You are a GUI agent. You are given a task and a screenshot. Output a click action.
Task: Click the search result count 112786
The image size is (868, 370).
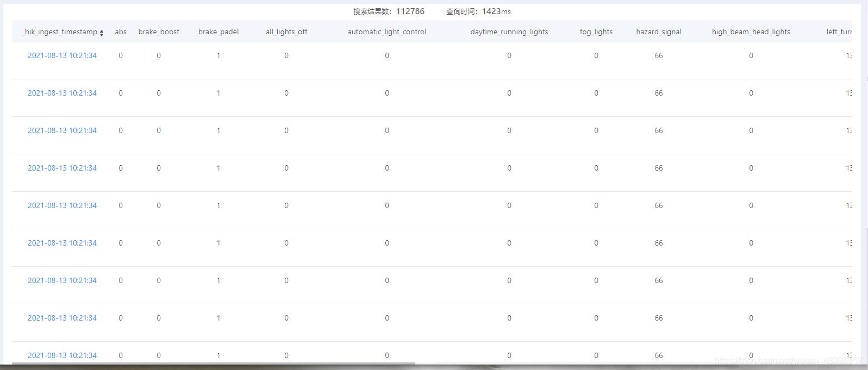pyautogui.click(x=410, y=11)
